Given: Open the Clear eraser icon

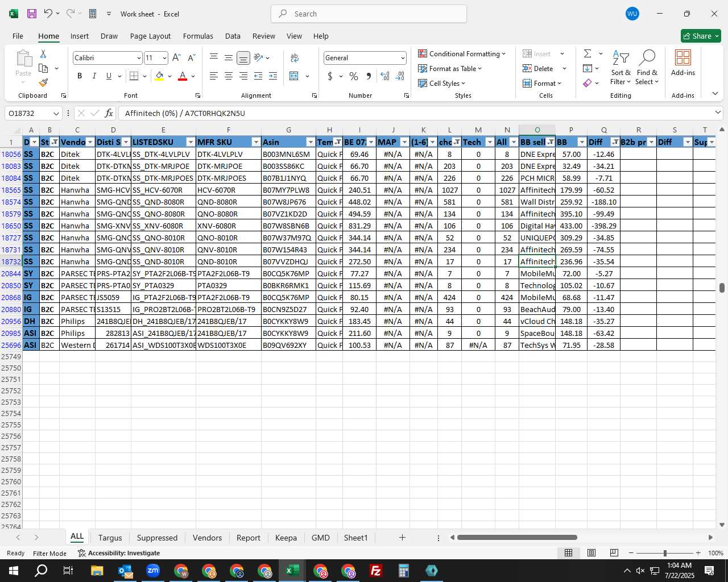Looking at the screenshot, I should [x=588, y=83].
